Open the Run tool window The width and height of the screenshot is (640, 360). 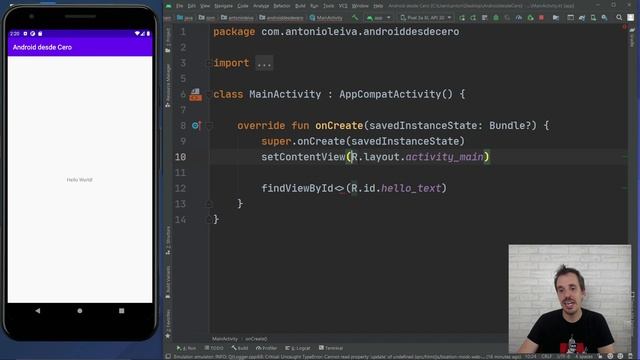[x=187, y=348]
